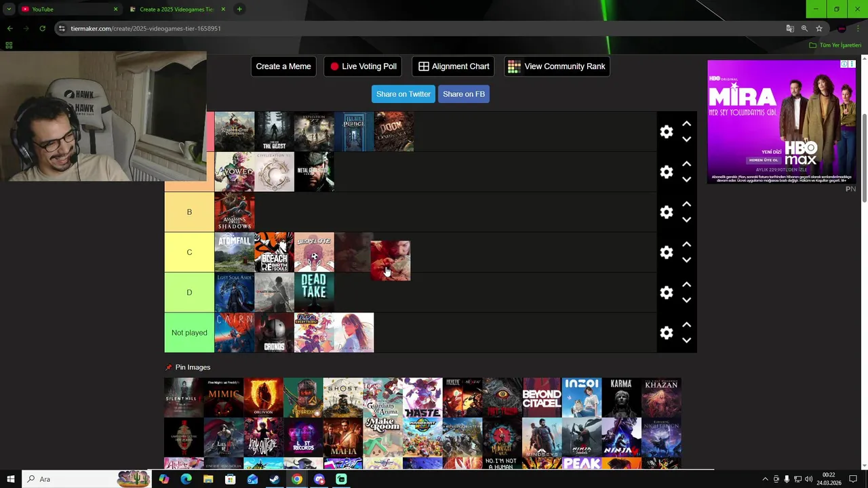Screen dimensions: 868x488
Task: View Community Rank for this tier list
Action: coord(557,66)
